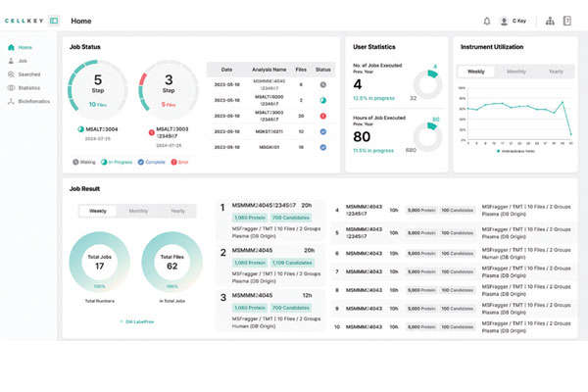Switch Instrument Utilization to Yearly

click(x=555, y=72)
